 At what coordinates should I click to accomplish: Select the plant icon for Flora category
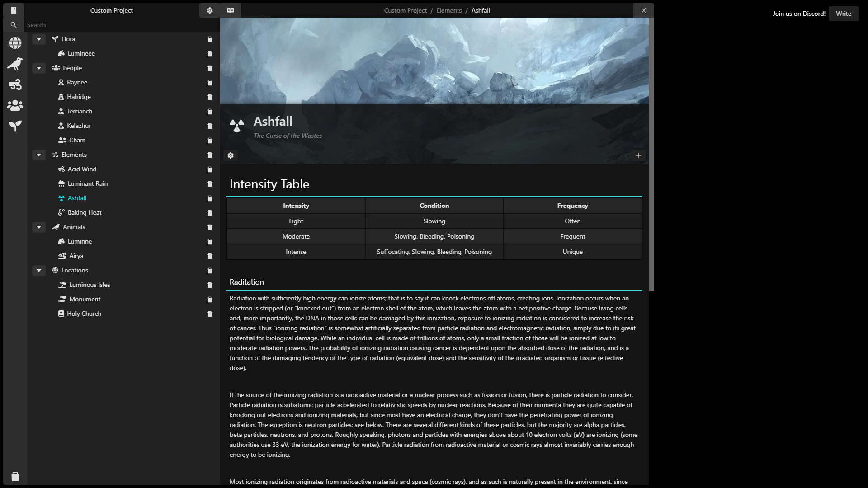pyautogui.click(x=15, y=126)
